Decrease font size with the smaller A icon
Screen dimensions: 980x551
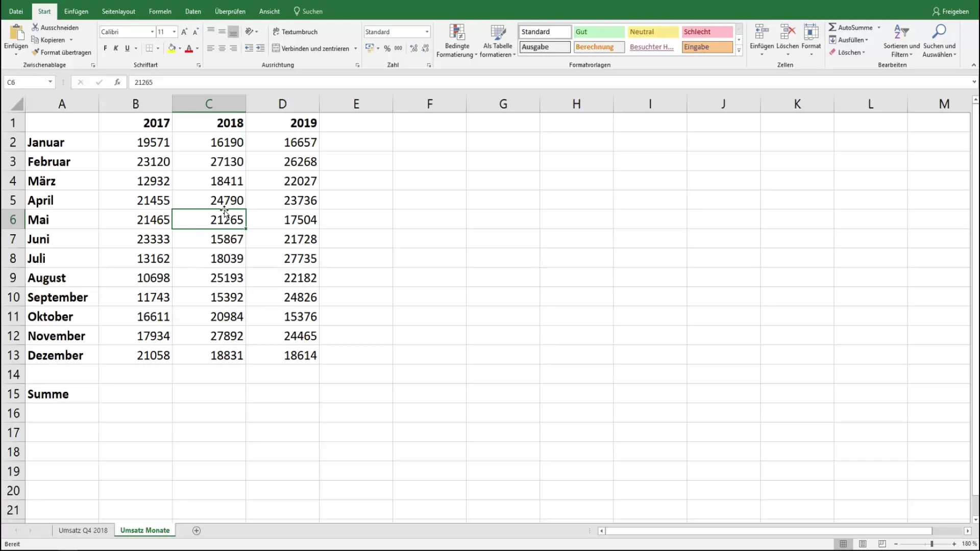pyautogui.click(x=195, y=32)
